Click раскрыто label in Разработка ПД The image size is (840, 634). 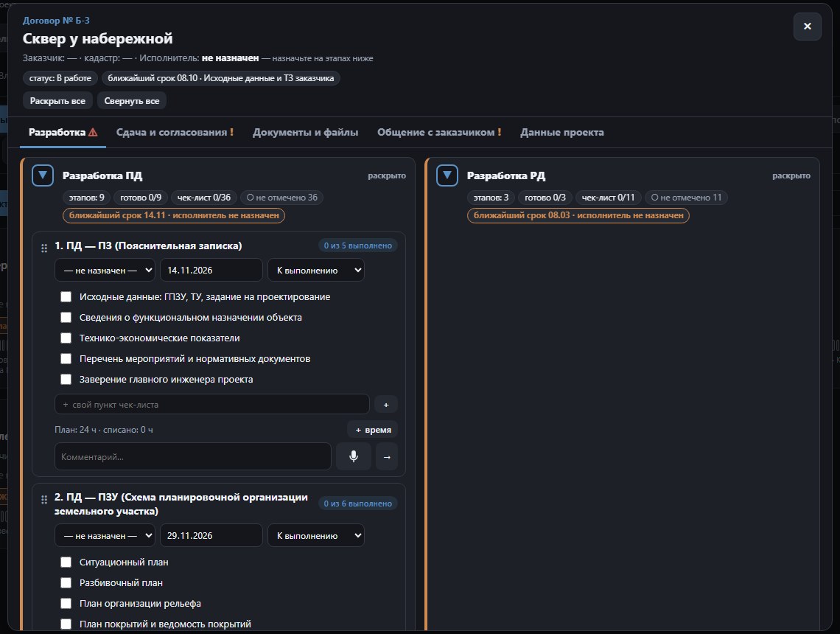click(x=387, y=175)
